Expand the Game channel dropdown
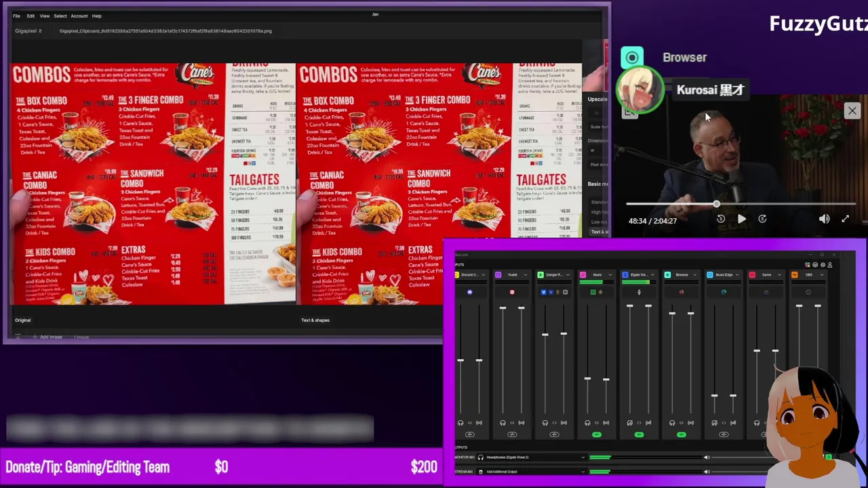 point(778,275)
